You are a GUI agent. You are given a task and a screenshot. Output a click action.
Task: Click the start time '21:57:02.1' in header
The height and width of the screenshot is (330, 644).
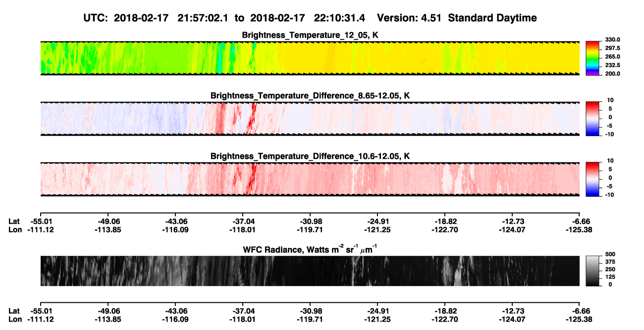pyautogui.click(x=203, y=18)
